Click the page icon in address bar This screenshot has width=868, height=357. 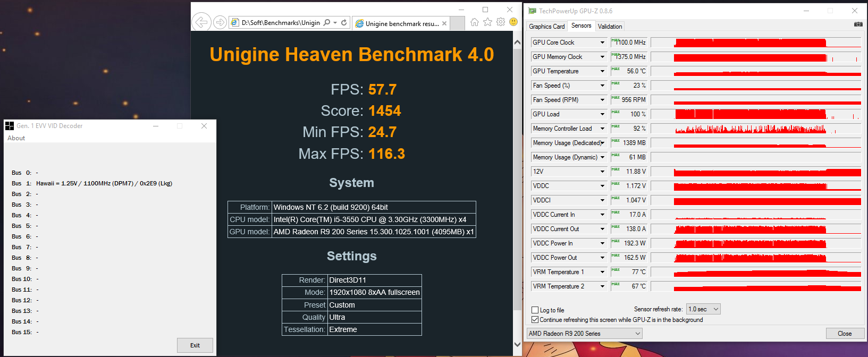[x=235, y=22]
